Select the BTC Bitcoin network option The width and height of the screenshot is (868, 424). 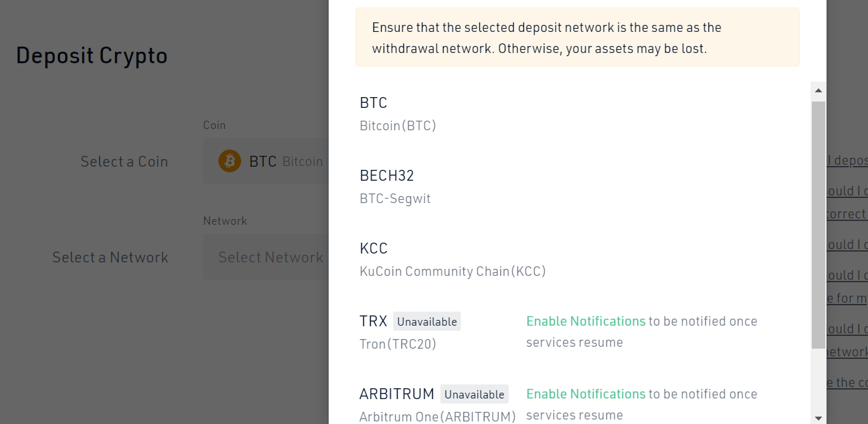tap(398, 114)
